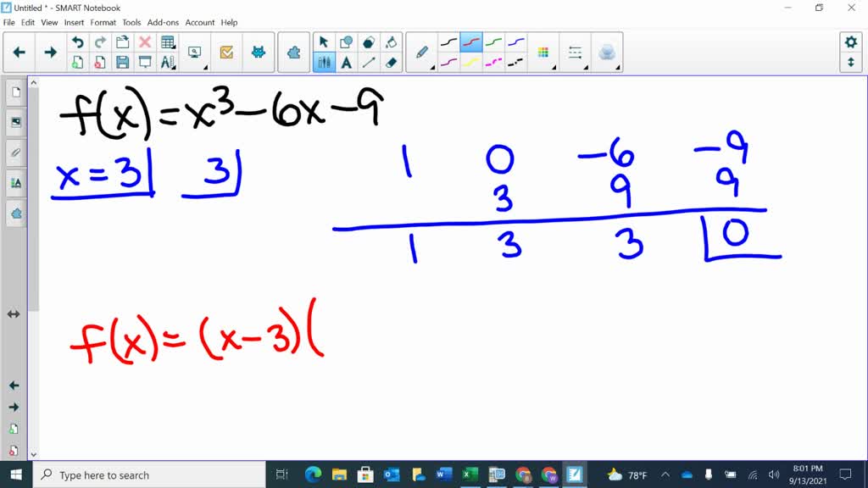Click the Save document icon
The image size is (868, 488).
(123, 63)
